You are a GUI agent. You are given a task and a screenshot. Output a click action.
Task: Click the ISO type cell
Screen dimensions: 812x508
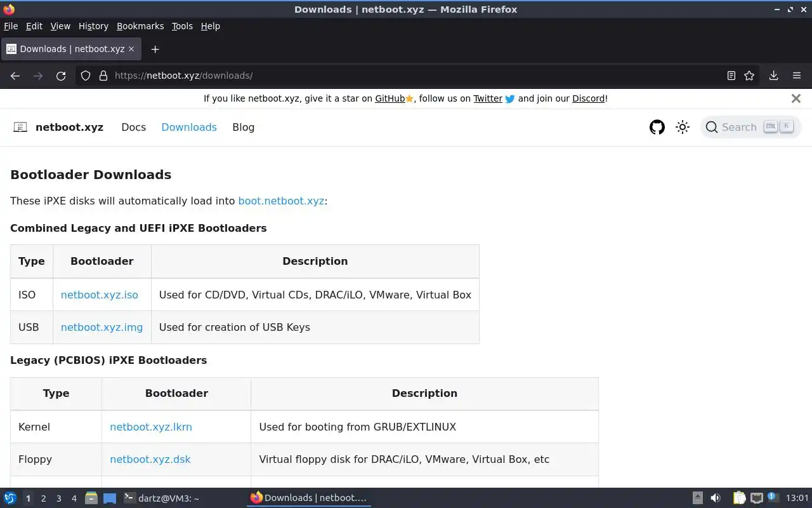[32, 295]
